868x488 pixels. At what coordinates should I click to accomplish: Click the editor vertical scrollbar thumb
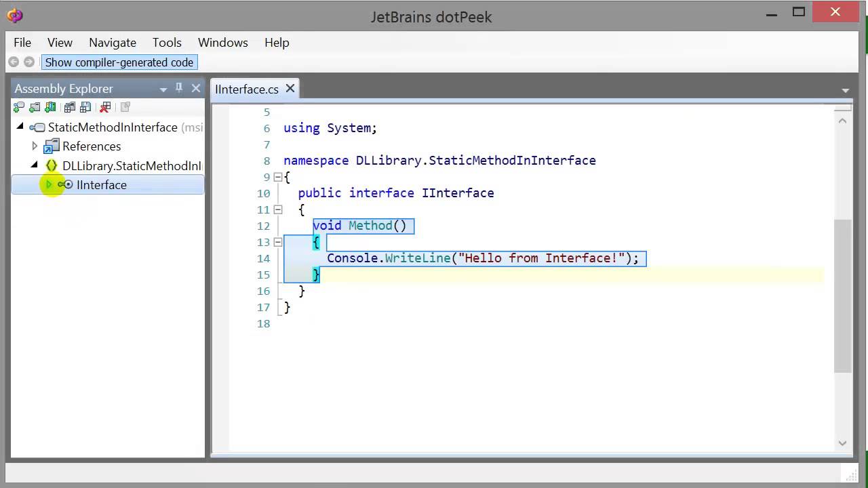pyautogui.click(x=843, y=296)
